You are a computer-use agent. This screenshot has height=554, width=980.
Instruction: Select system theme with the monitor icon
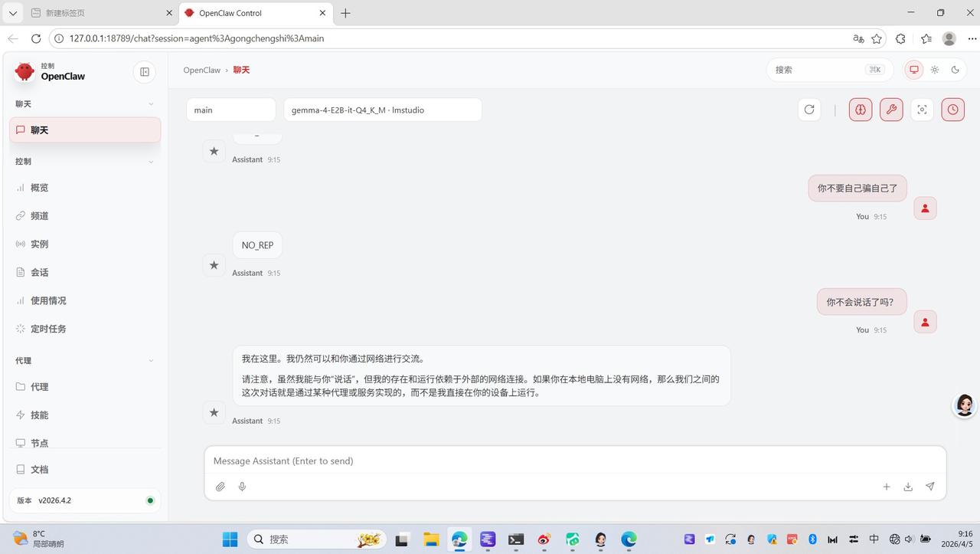[x=913, y=70]
